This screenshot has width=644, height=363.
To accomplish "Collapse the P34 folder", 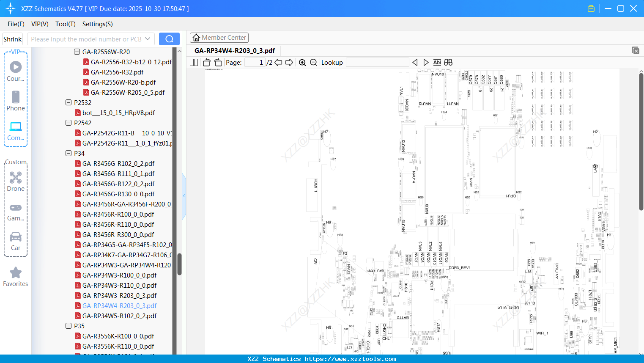I will point(69,153).
